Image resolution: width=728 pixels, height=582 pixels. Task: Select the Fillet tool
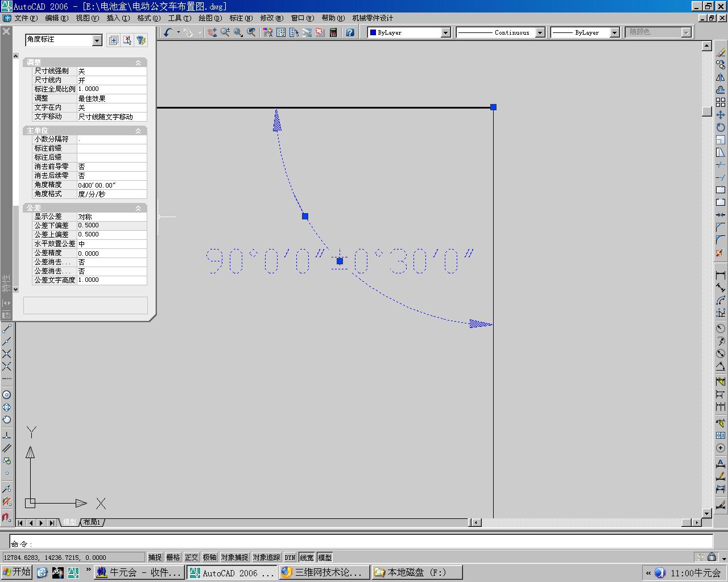721,240
